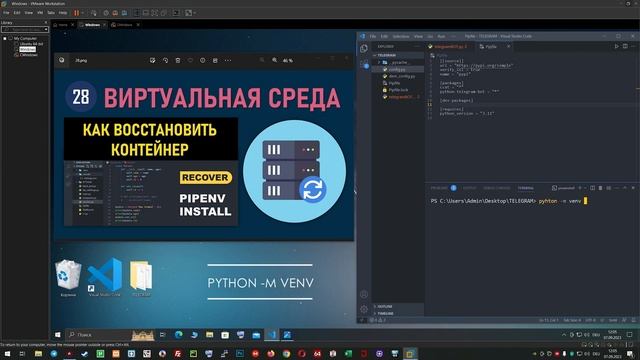Open VMware Edit menu

coord(17,13)
